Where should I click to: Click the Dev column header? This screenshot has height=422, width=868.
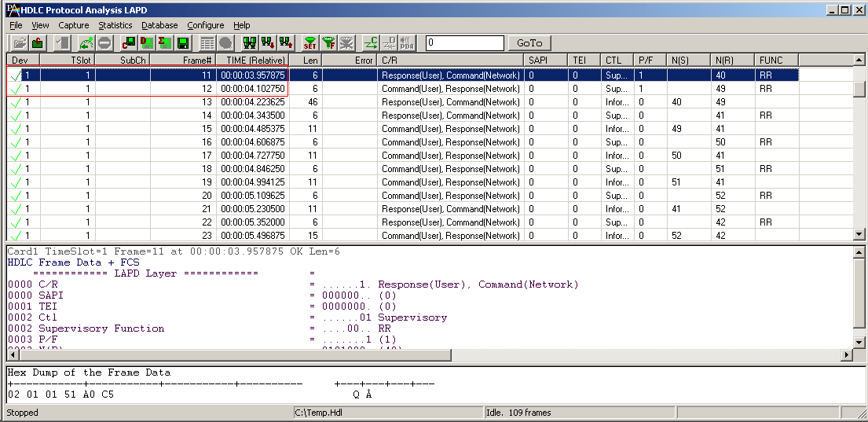[24, 60]
